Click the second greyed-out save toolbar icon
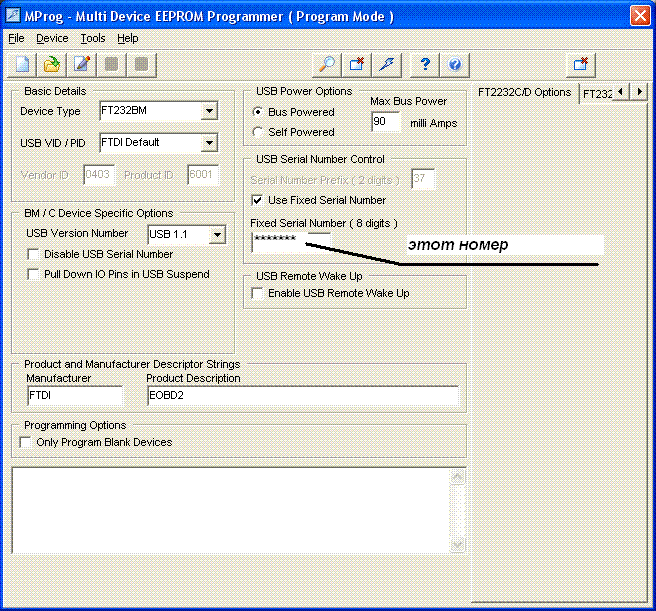The image size is (656, 611). 141,65
